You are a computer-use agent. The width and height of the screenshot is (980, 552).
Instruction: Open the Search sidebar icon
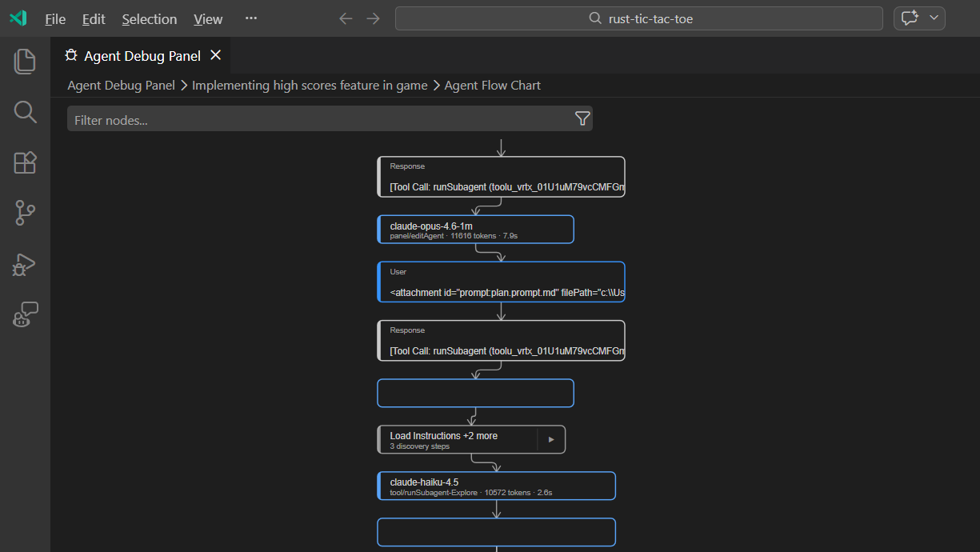(x=24, y=112)
